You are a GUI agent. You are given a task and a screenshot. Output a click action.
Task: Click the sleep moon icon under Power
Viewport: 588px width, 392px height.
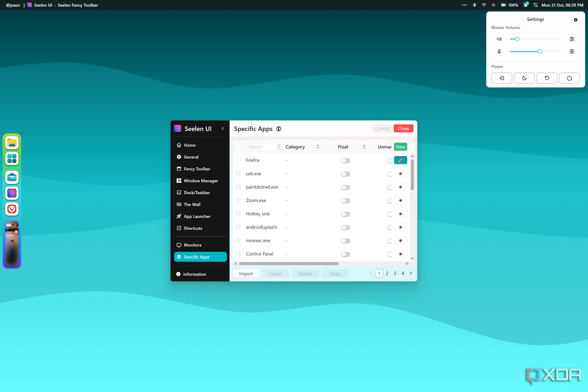[x=524, y=78]
